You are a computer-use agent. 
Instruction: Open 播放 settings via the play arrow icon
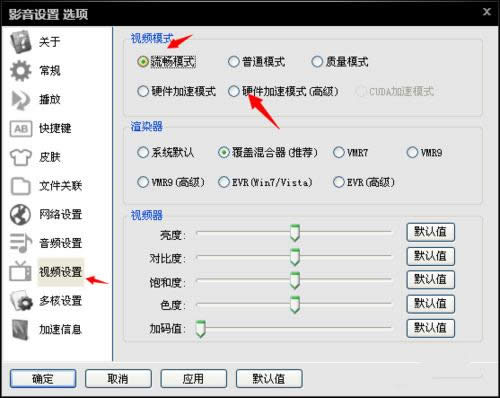tap(21, 100)
